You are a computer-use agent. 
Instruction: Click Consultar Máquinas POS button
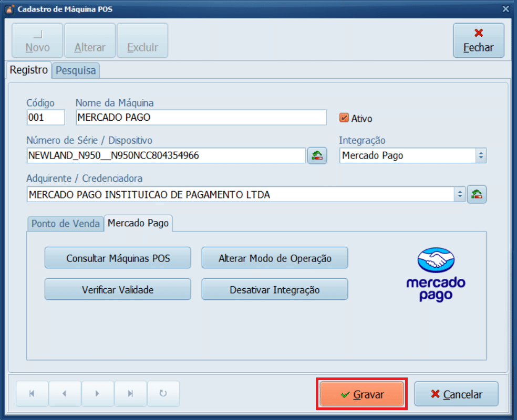(x=118, y=258)
